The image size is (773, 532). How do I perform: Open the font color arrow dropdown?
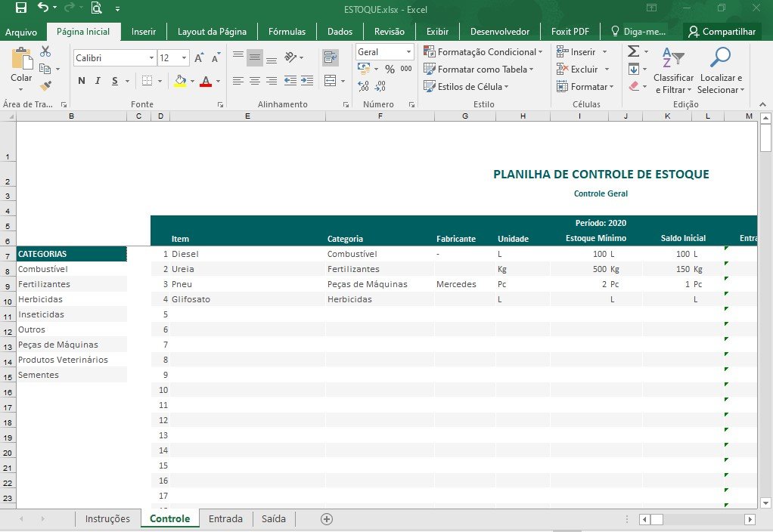(219, 81)
